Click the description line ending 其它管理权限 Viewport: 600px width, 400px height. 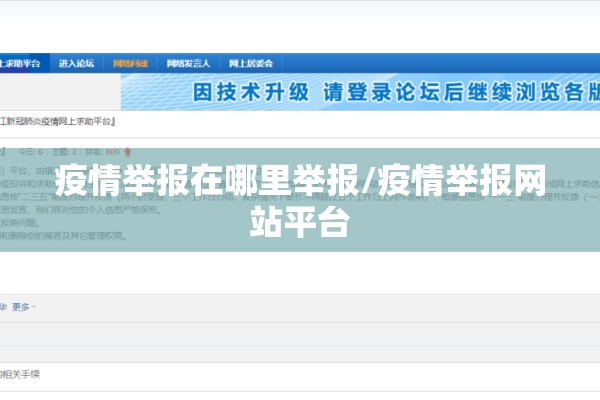[x=63, y=235]
